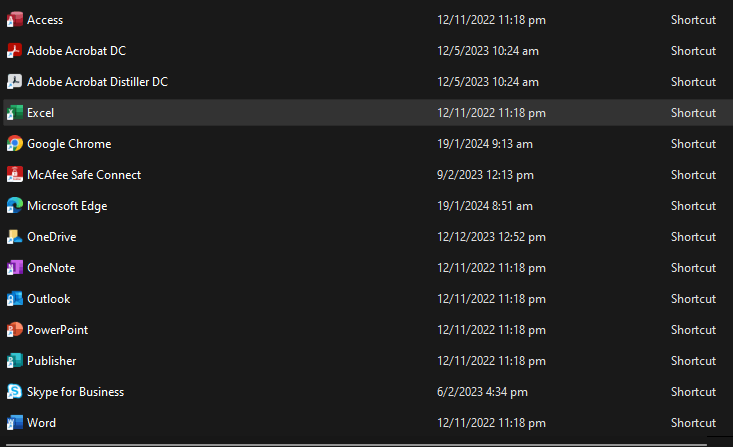Click the Google Chrome icon
733x447 pixels.
point(14,144)
